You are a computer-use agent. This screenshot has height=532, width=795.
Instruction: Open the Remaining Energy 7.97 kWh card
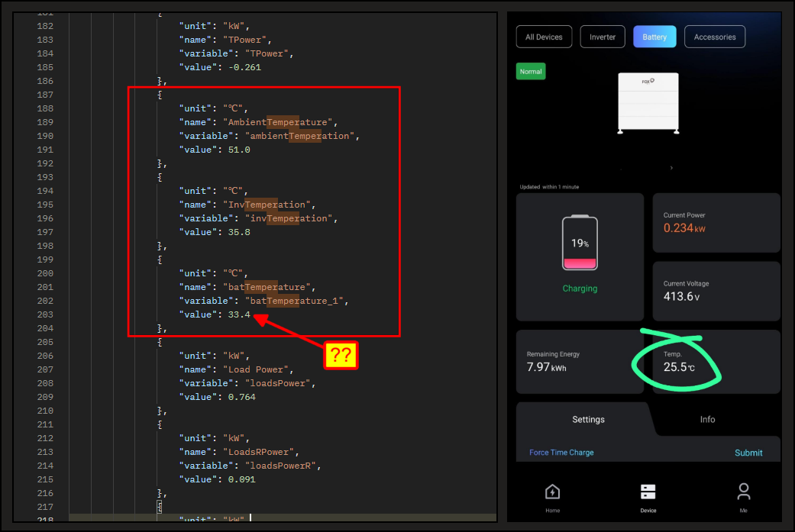(580, 362)
